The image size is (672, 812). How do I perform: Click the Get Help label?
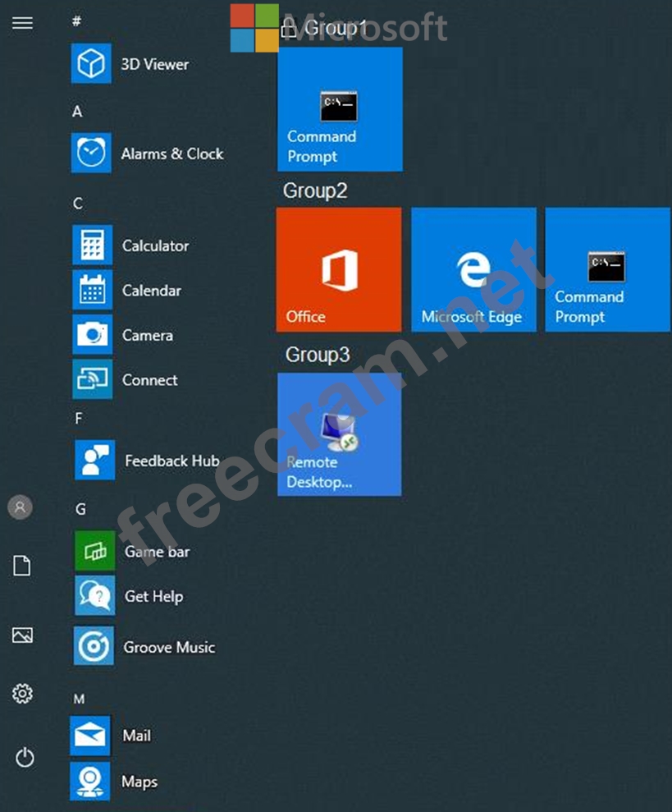pos(153,597)
